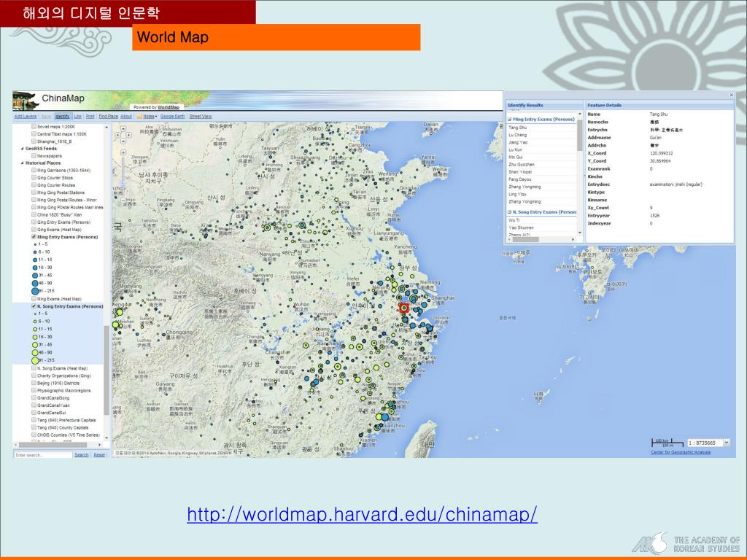Enable the Ming Garrisons (1363-1644) layer
747x560 pixels.
pyautogui.click(x=34, y=170)
